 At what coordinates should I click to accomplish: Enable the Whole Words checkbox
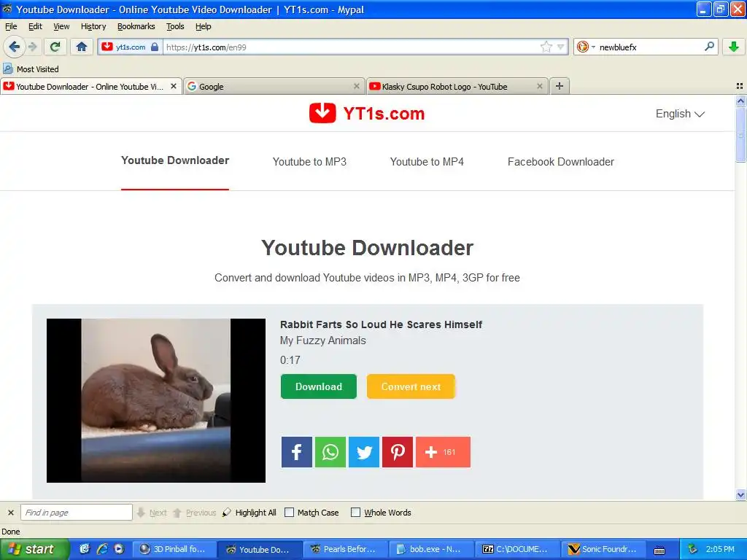click(x=355, y=513)
